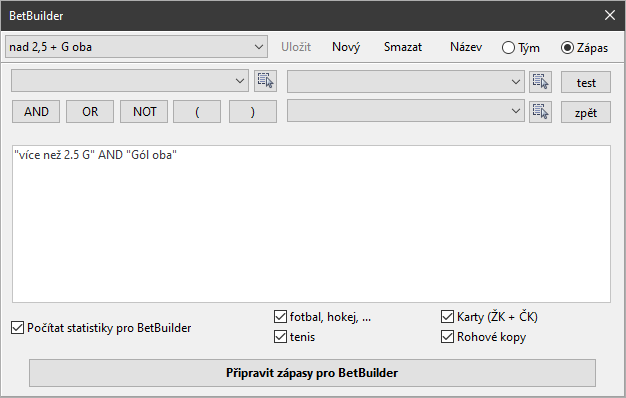The width and height of the screenshot is (626, 398).
Task: Uncheck the fotbal, hokej, ... checkbox
Action: point(323,317)
